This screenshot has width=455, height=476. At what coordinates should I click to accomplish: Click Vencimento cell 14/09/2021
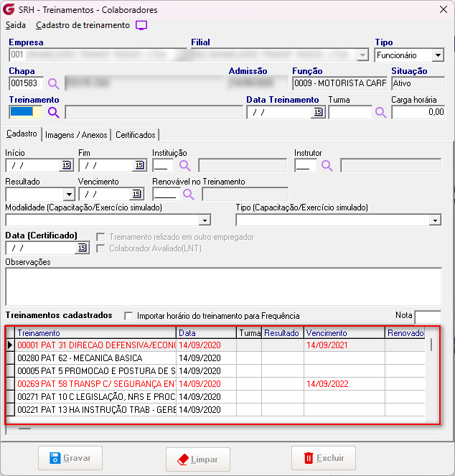(x=344, y=345)
